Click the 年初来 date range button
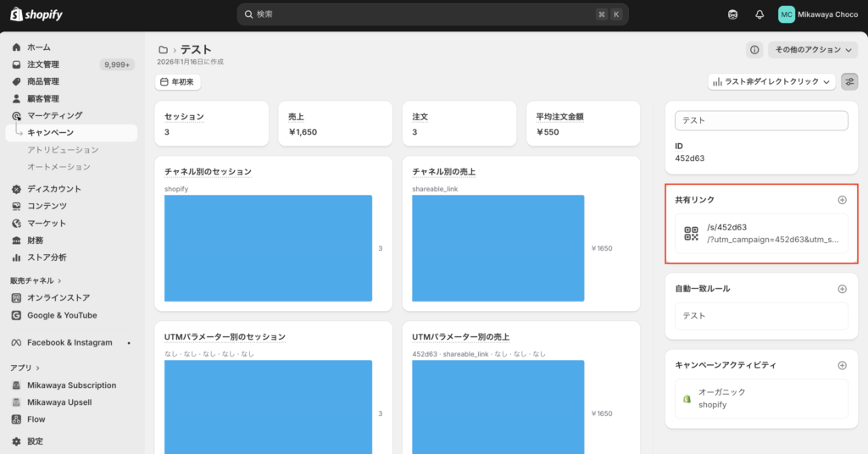868x454 pixels. click(x=177, y=82)
